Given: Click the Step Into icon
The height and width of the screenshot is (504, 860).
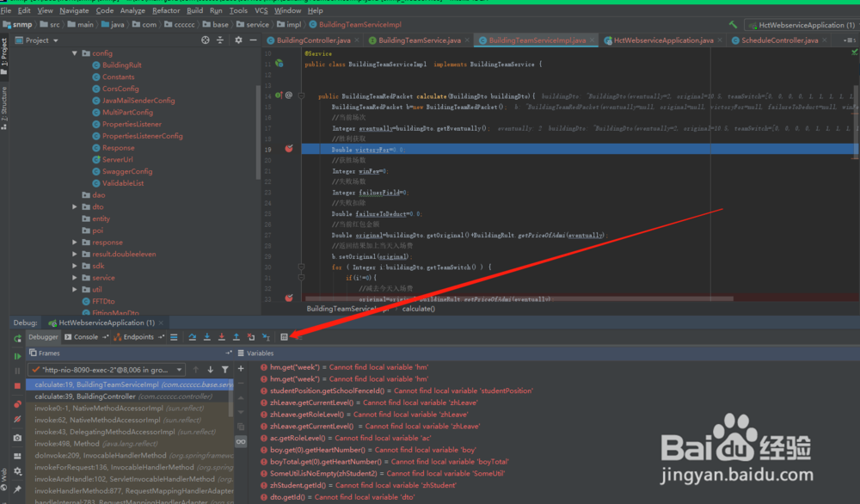Looking at the screenshot, I should [206, 337].
